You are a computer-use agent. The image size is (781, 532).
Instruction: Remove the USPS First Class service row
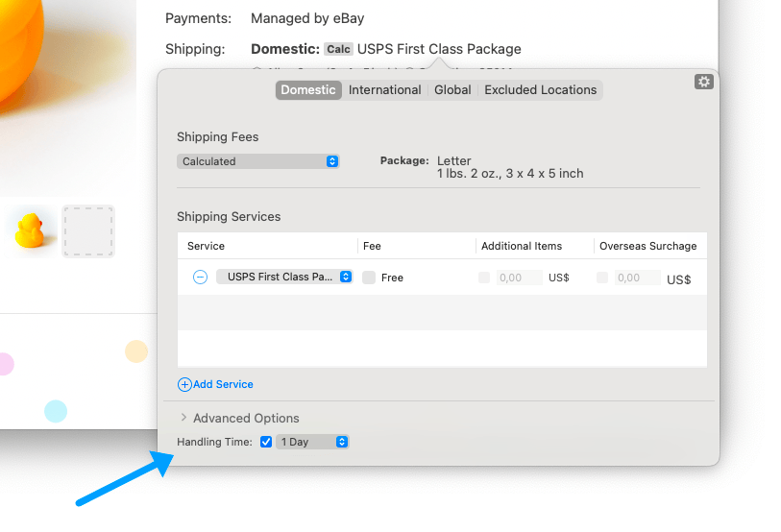tap(200, 277)
